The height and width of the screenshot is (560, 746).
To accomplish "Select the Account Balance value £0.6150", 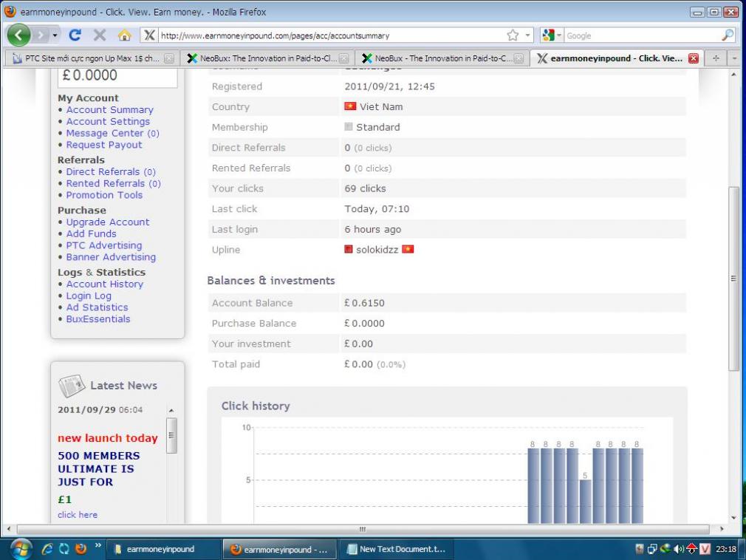I will pyautogui.click(x=364, y=303).
